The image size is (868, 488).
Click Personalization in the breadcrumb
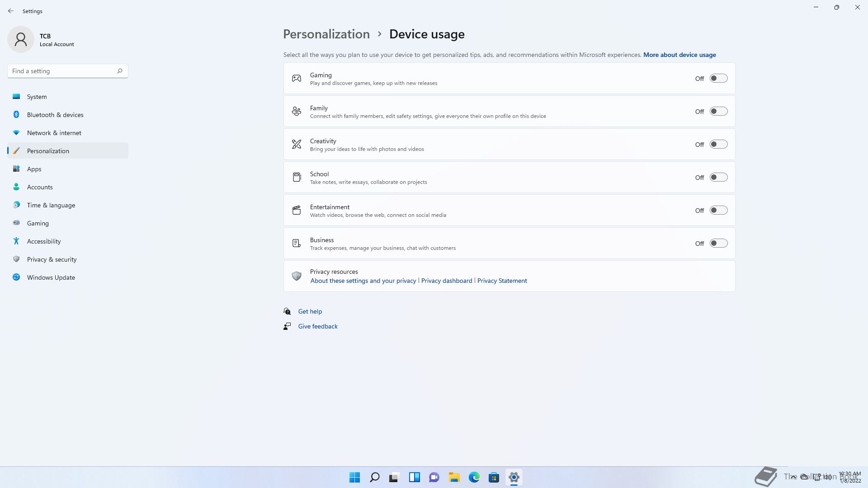pyautogui.click(x=326, y=34)
